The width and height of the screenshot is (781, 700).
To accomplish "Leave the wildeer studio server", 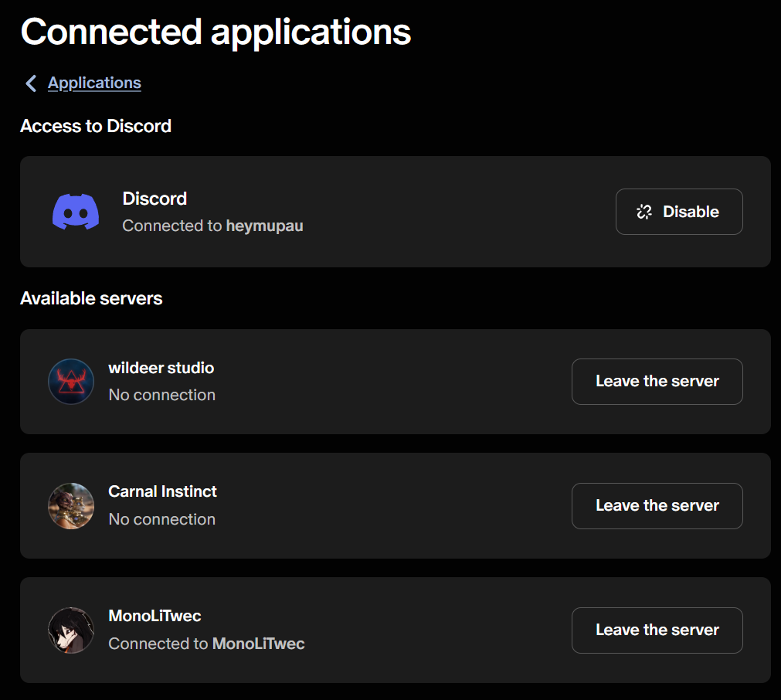I will (657, 382).
